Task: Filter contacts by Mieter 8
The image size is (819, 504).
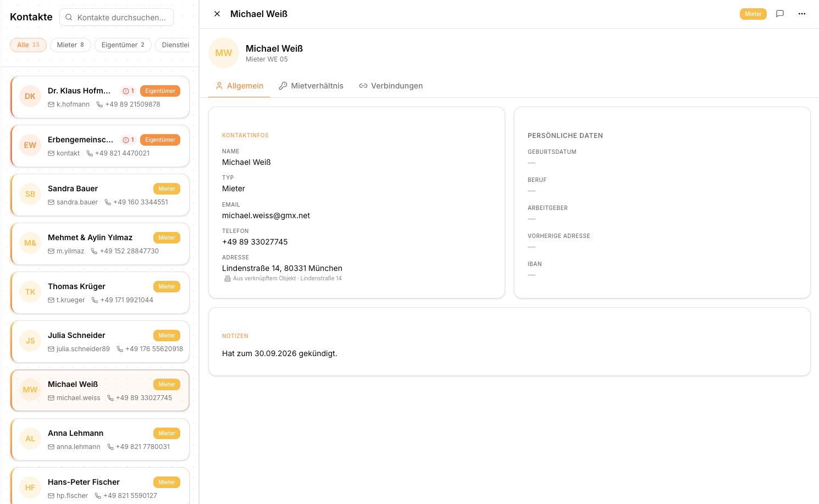Action: click(70, 45)
